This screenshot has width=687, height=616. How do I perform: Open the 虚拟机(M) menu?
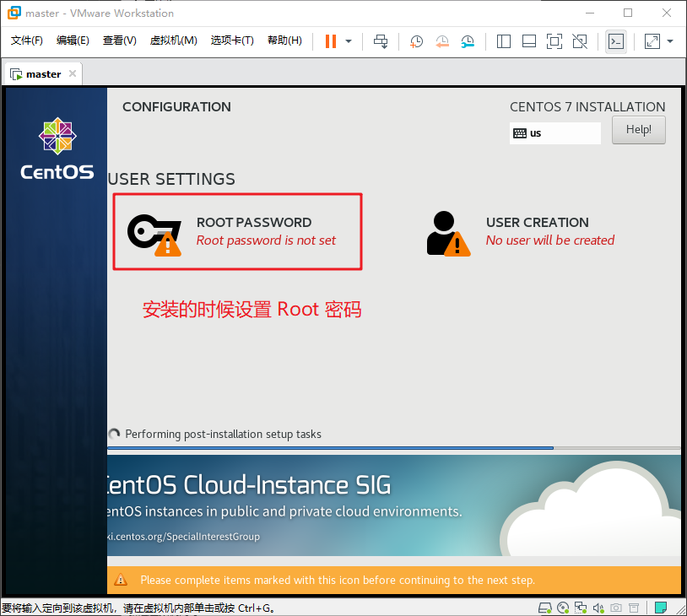point(173,41)
